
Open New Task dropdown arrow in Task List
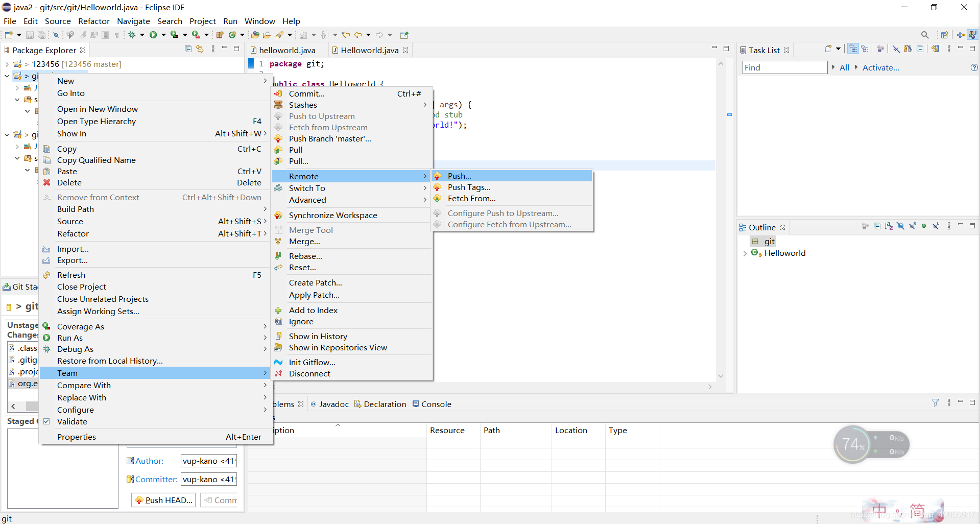(x=838, y=49)
